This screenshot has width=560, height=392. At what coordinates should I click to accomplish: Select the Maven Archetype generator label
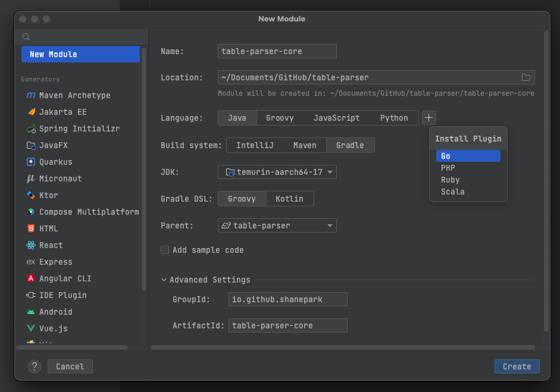click(74, 95)
